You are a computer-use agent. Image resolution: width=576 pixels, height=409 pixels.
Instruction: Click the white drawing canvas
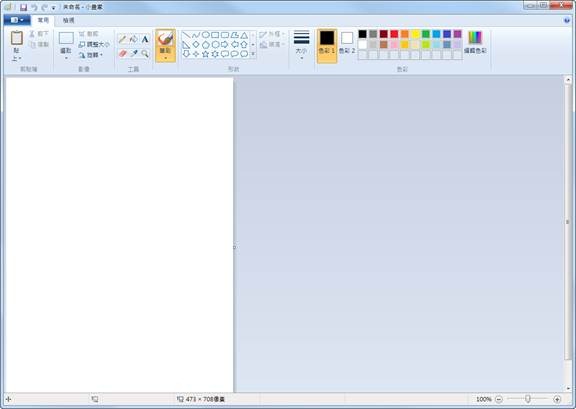[x=119, y=234]
